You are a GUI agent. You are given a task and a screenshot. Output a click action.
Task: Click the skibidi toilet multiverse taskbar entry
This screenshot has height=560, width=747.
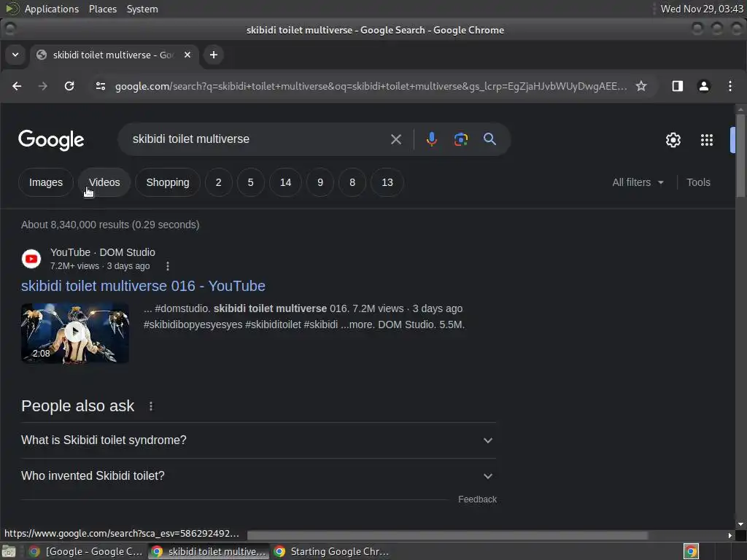(x=209, y=551)
